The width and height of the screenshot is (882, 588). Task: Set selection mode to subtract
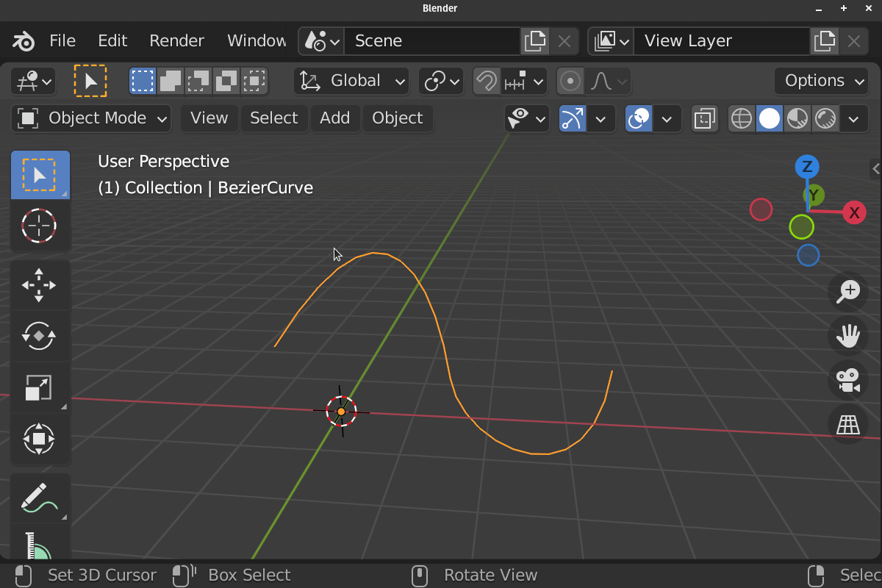[198, 81]
